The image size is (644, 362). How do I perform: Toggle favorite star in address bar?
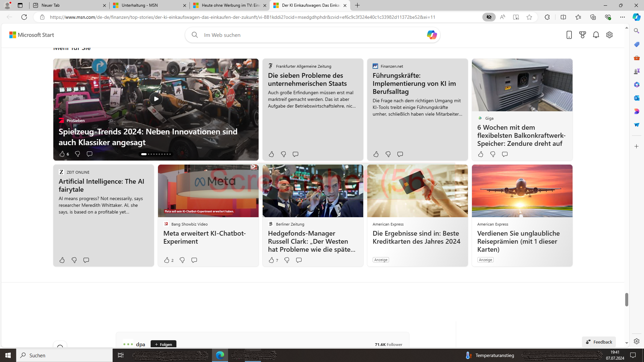click(529, 17)
